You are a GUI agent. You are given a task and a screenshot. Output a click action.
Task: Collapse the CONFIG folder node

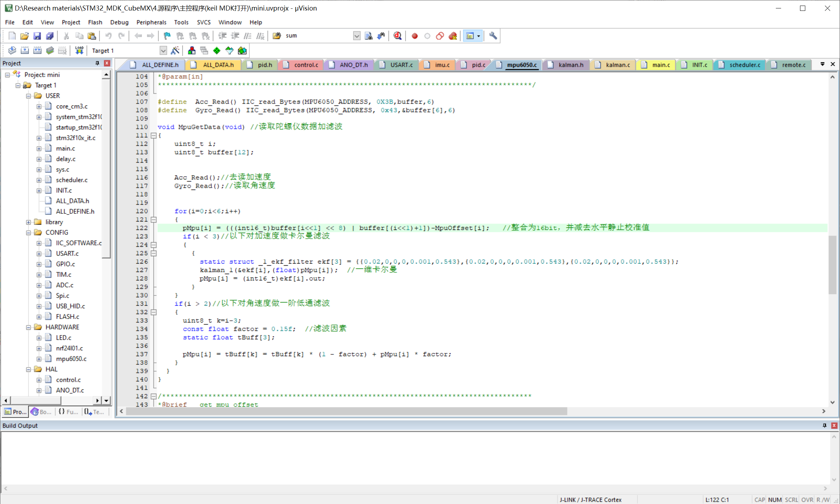[x=28, y=233]
